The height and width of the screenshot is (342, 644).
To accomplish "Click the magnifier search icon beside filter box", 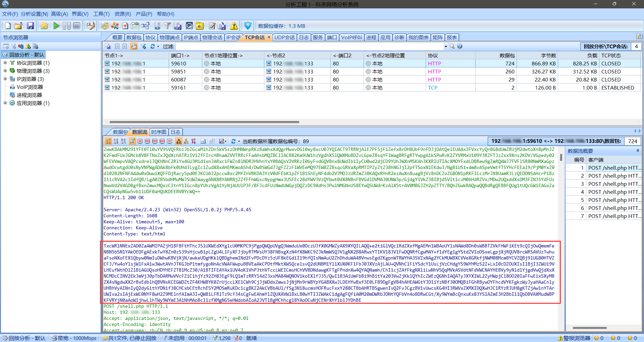I will tap(452, 46).
